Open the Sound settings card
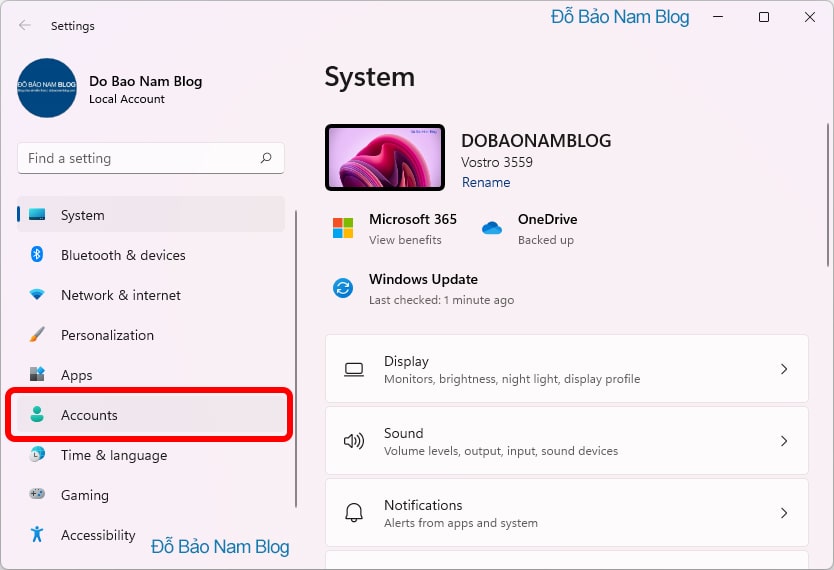Viewport: 834px width, 570px height. 566,440
